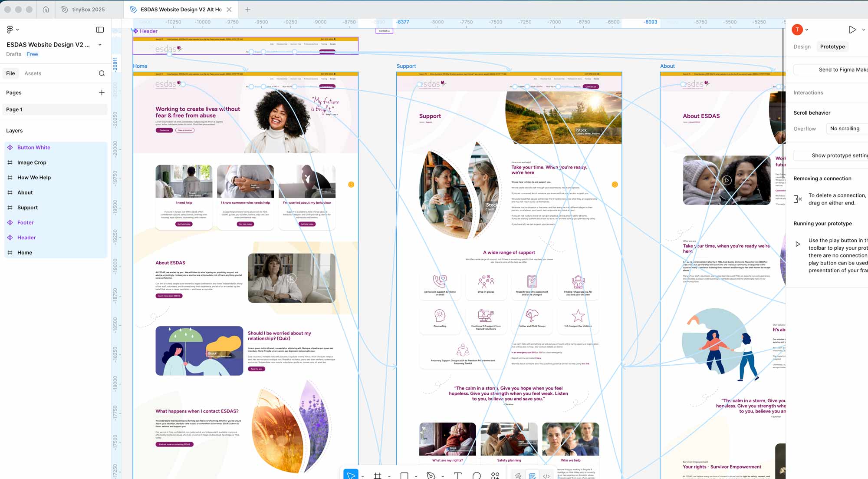Select the Text tool
Screen dimensions: 868x479
[x=457, y=476]
